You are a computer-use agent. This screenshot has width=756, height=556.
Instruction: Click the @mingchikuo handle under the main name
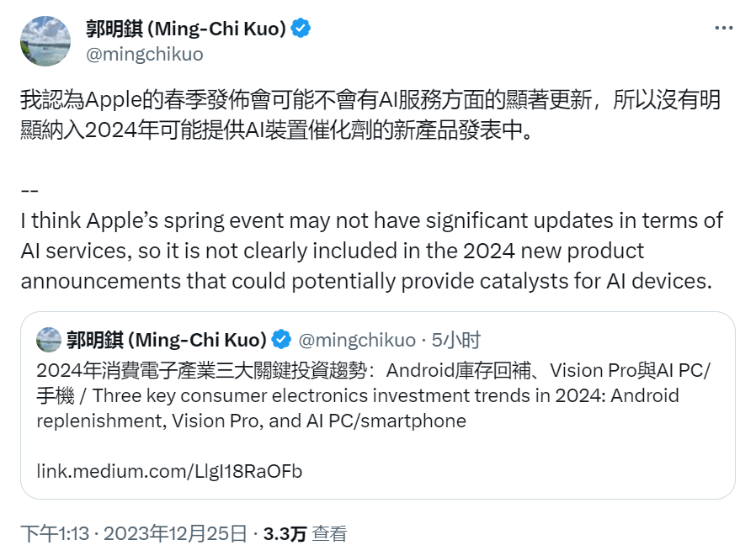pyautogui.click(x=145, y=54)
